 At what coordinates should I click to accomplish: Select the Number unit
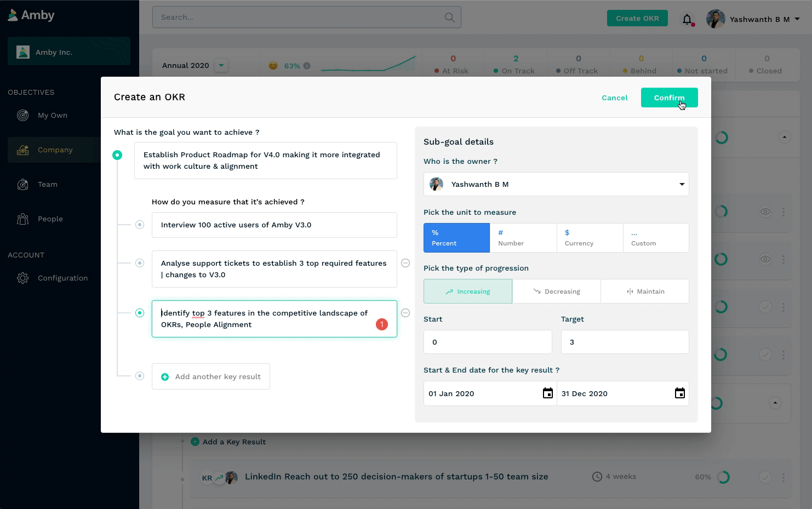(523, 238)
